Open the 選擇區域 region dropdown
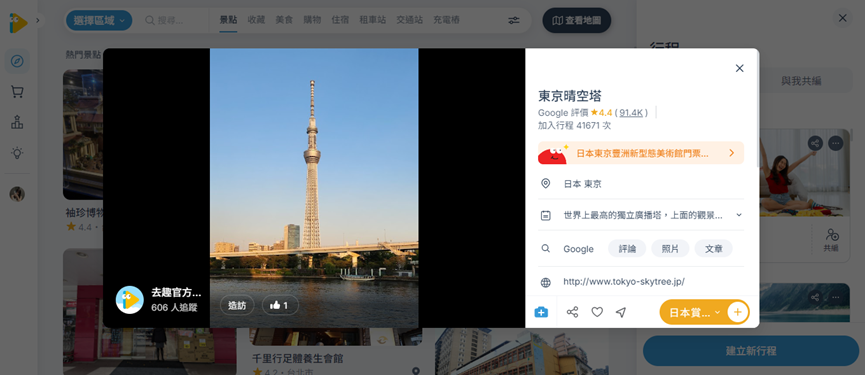865x375 pixels. 99,20
